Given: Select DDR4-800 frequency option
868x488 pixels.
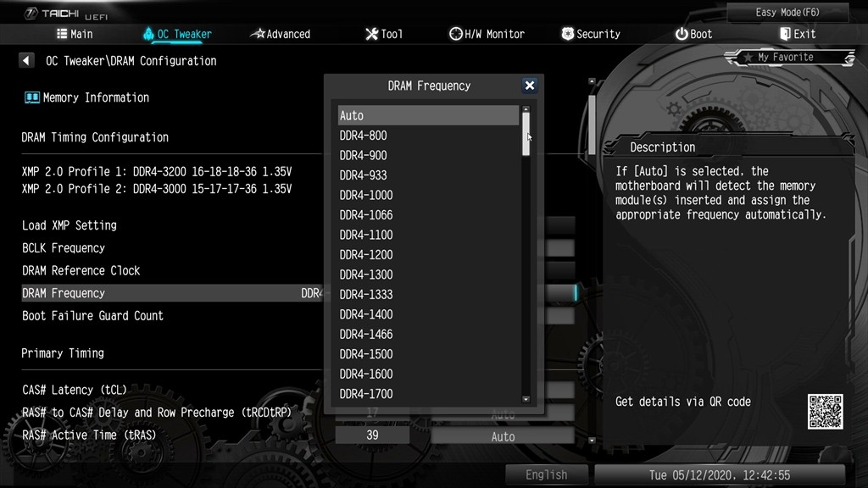Looking at the screenshot, I should click(428, 136).
